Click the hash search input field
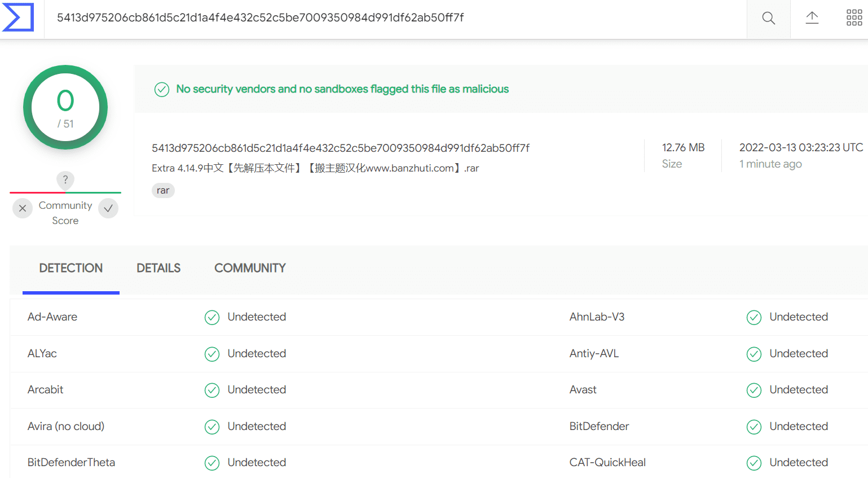This screenshot has height=478, width=868. coord(395,18)
